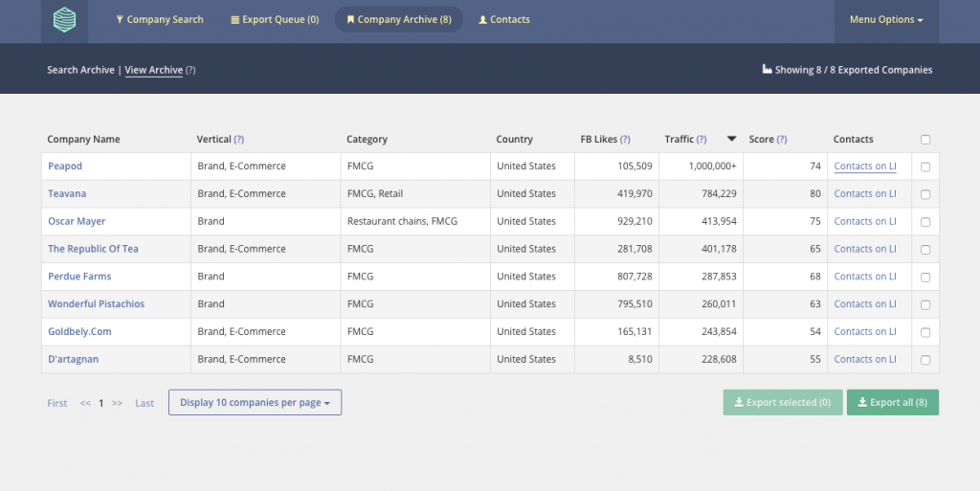Open help (?) beside View Archive
The image size is (980, 491).
190,70
